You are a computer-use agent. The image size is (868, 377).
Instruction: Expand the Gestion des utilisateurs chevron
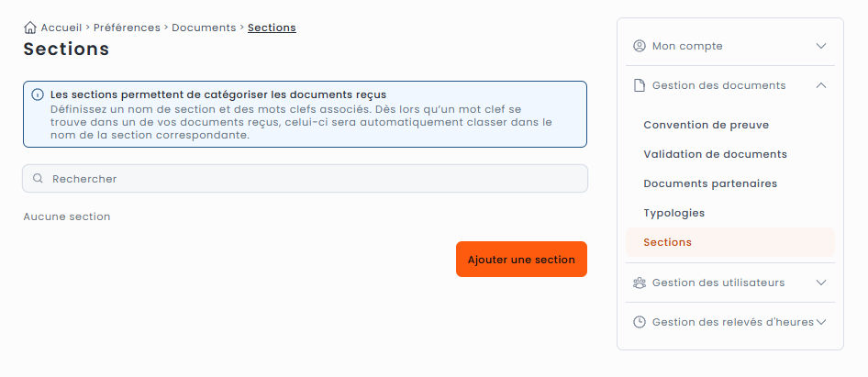821,283
